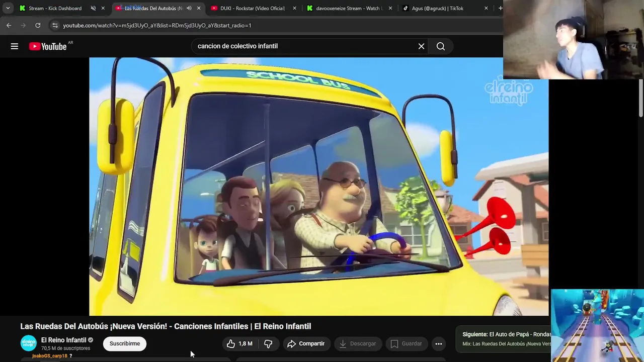Click the Descargar download button
The width and height of the screenshot is (644, 362).
[358, 344]
